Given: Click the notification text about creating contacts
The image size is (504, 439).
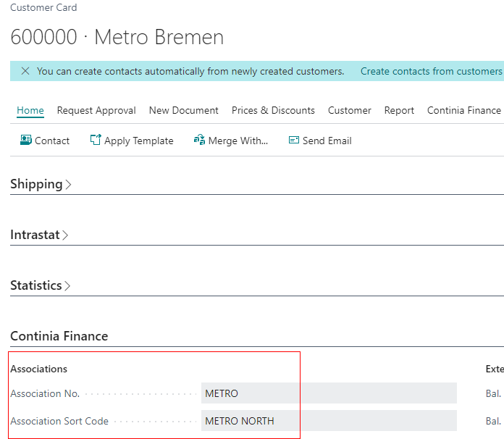Looking at the screenshot, I should (190, 71).
